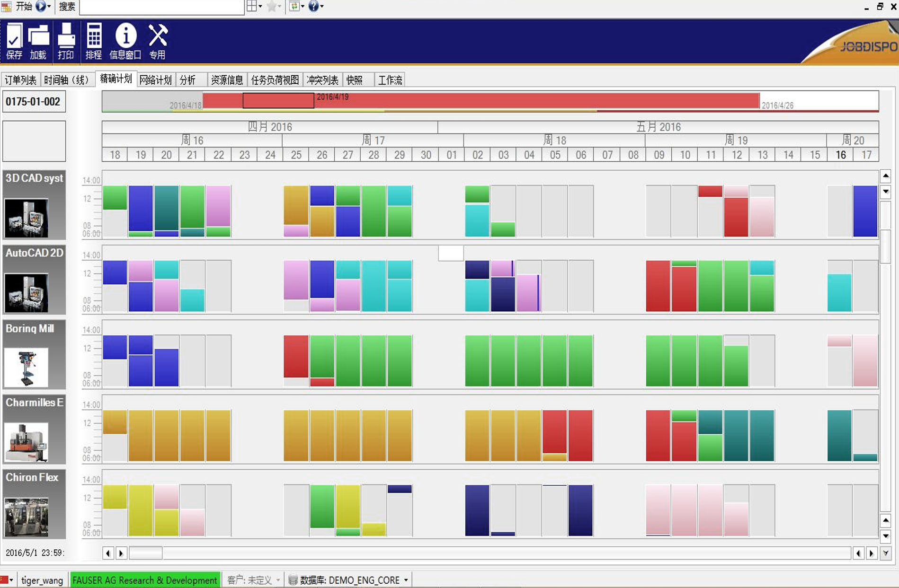The width and height of the screenshot is (899, 588).
Task: Click the 五月 2016 month header
Action: (658, 127)
